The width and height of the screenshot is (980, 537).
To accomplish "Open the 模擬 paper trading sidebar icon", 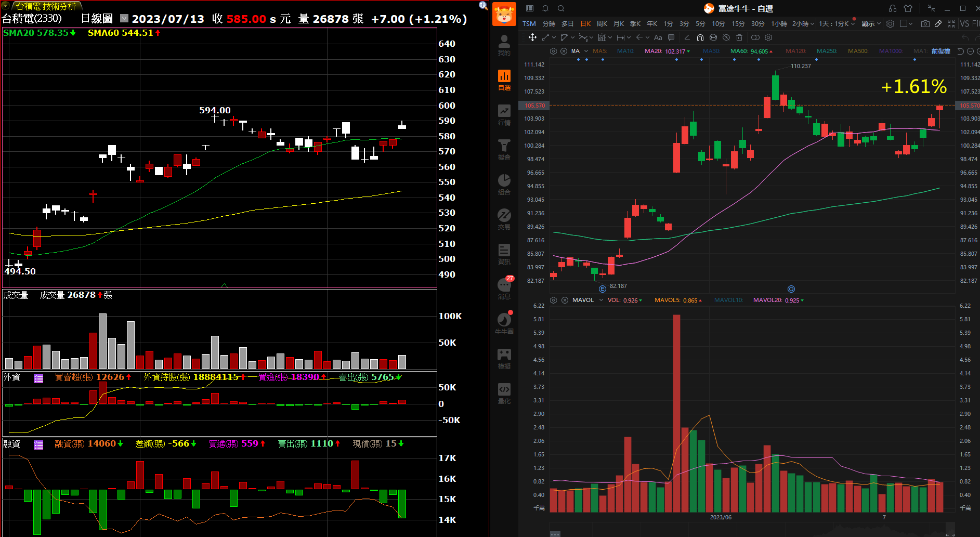I will tap(504, 359).
